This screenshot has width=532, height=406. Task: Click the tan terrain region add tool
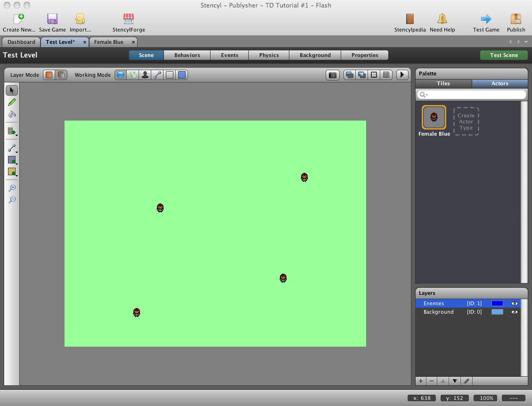pyautogui.click(x=11, y=171)
